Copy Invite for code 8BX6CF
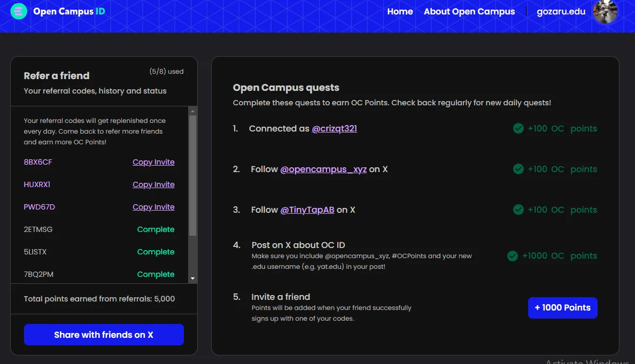635x364 pixels. [x=153, y=162]
